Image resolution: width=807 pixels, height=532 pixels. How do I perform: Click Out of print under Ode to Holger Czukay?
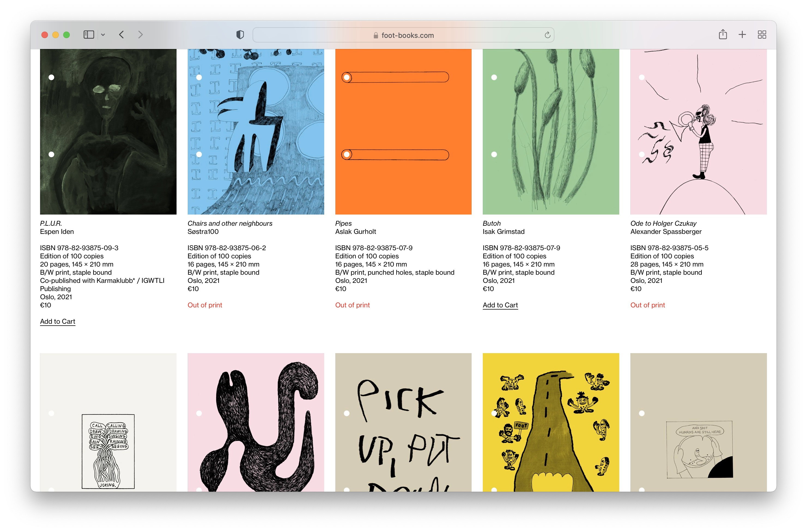[647, 305]
